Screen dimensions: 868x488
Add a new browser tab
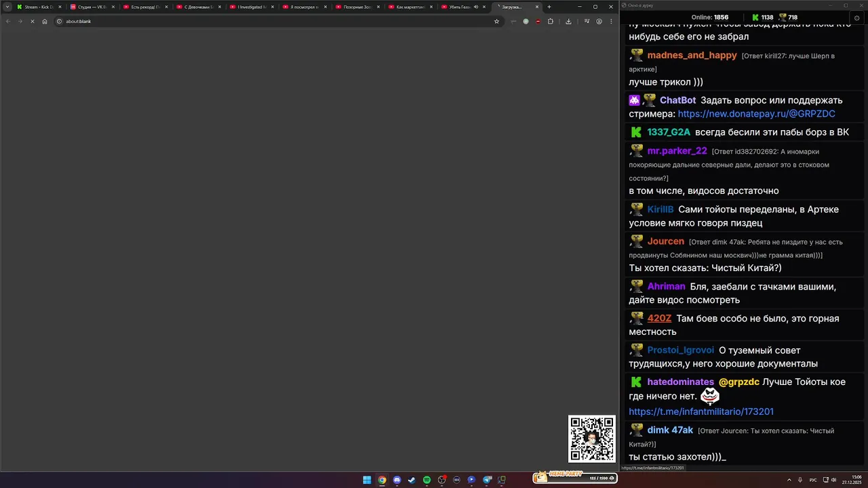pyautogui.click(x=549, y=7)
